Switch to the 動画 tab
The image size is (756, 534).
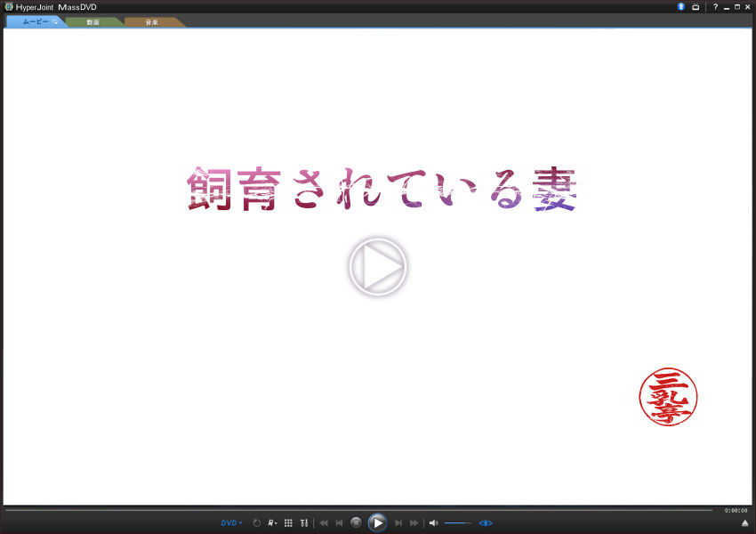[93, 22]
